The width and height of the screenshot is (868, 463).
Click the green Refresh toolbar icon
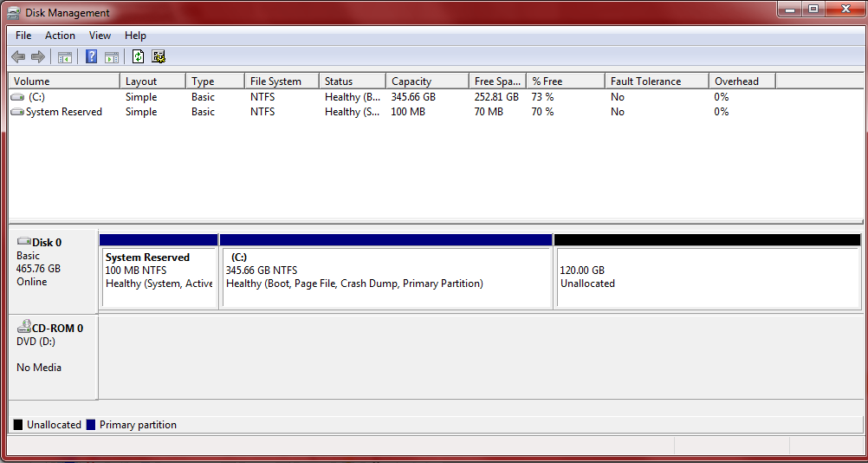pos(139,56)
